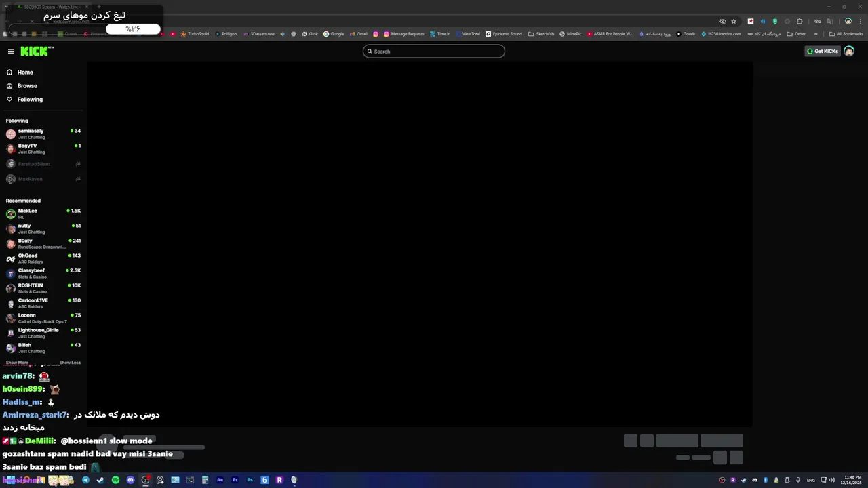Open taskbar clock showing 11:48 PM
The height and width of the screenshot is (488, 868).
coord(851,480)
